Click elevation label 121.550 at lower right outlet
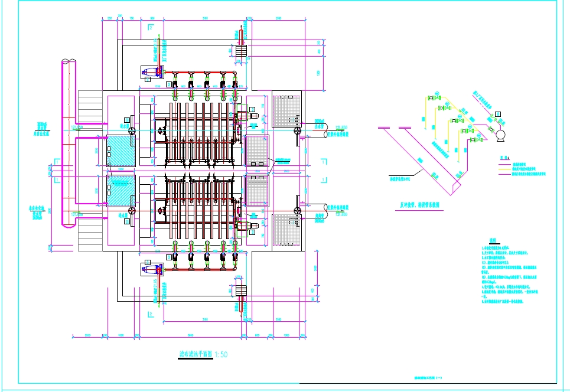The image size is (570, 392). point(341,215)
